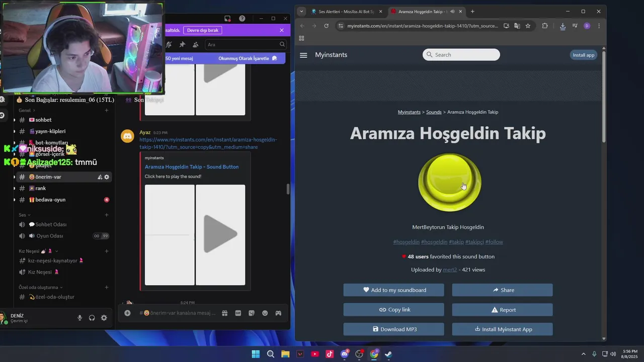644x362 pixels.
Task: Click the Myinstants search field
Action: coord(461,55)
